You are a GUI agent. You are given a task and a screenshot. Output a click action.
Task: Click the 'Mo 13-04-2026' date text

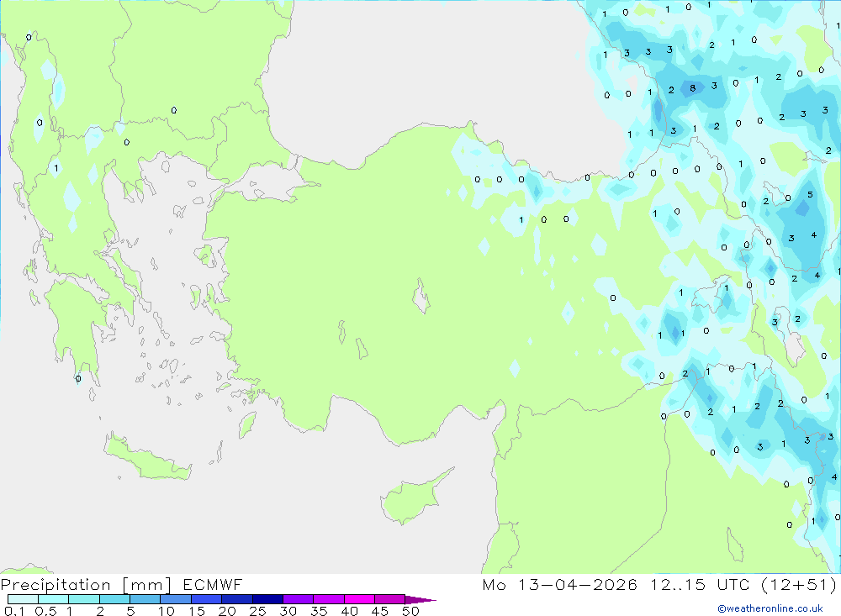pos(559,585)
